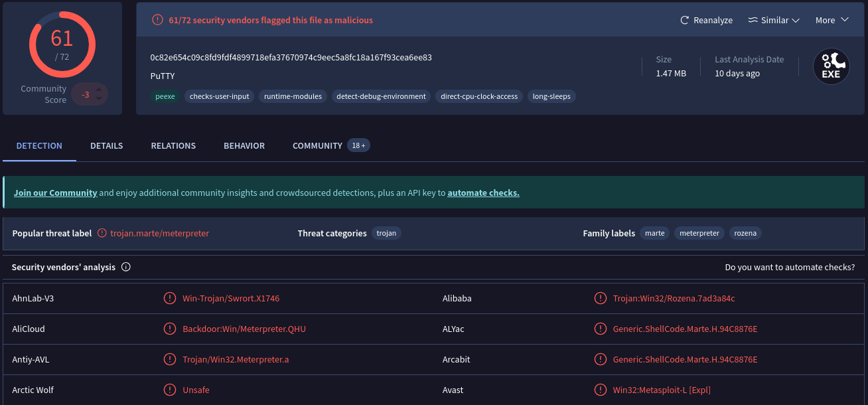The width and height of the screenshot is (868, 405).
Task: Open the Similar dropdown
Action: (774, 20)
